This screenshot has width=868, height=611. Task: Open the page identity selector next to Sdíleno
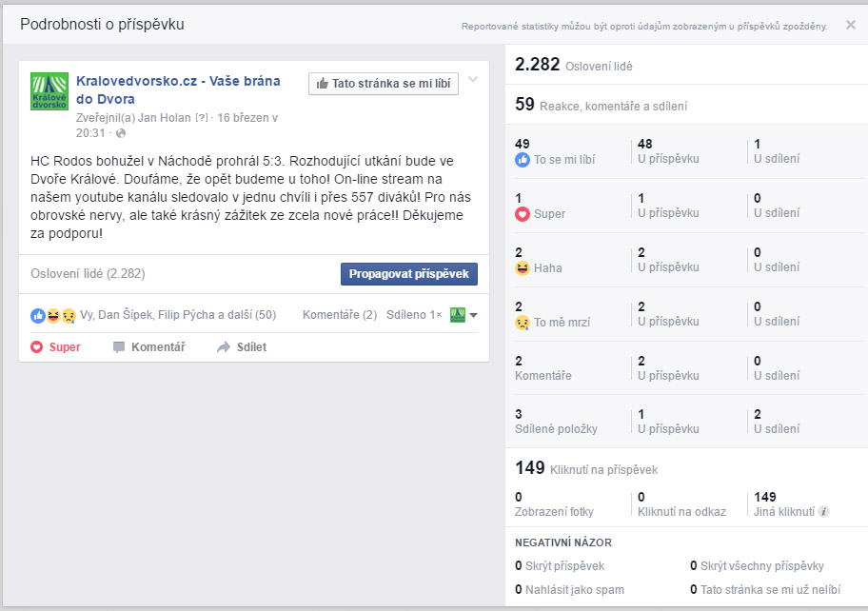pyautogui.click(x=464, y=315)
